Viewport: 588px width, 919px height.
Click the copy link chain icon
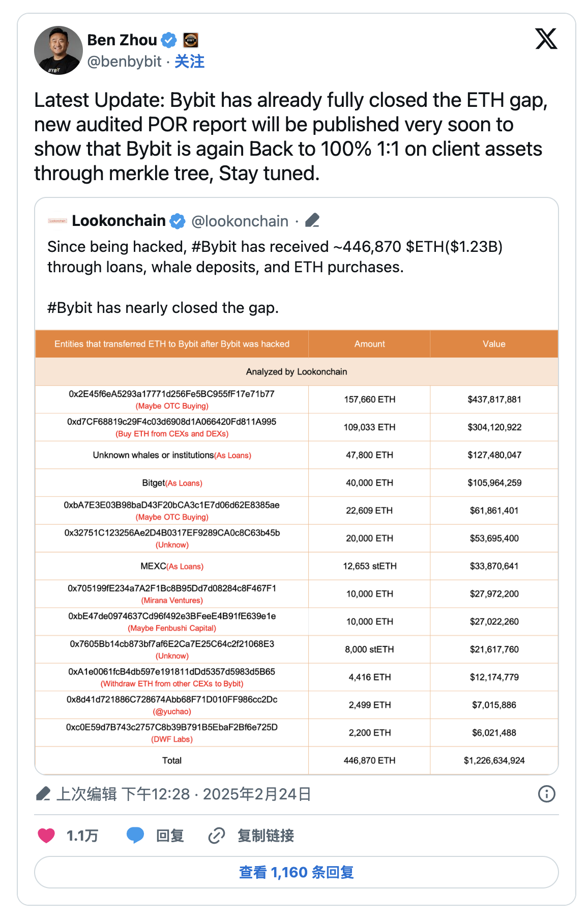pos(217,836)
